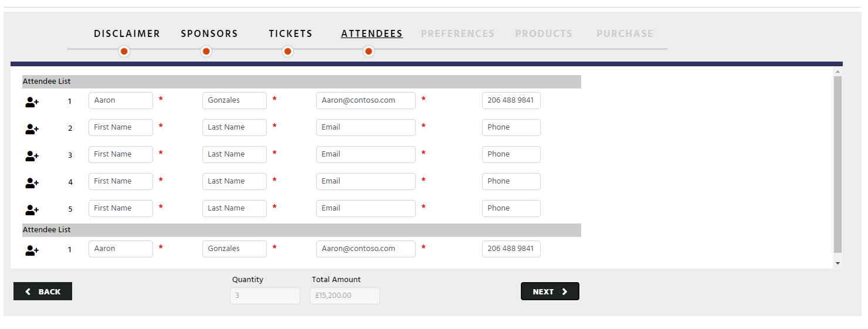This screenshot has height=329, width=868.
Task: Click add-attendee icon in row 2
Action: point(32,129)
